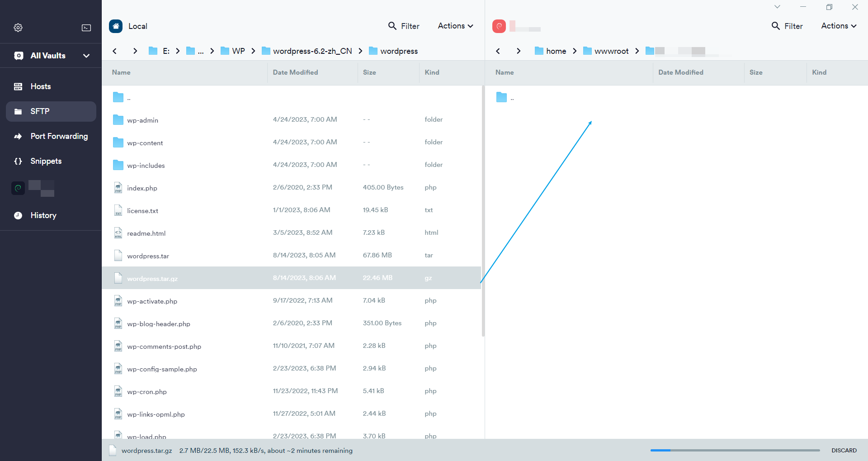Open settings gear in sidebar
Viewport: 868px width, 461px height.
(18, 28)
